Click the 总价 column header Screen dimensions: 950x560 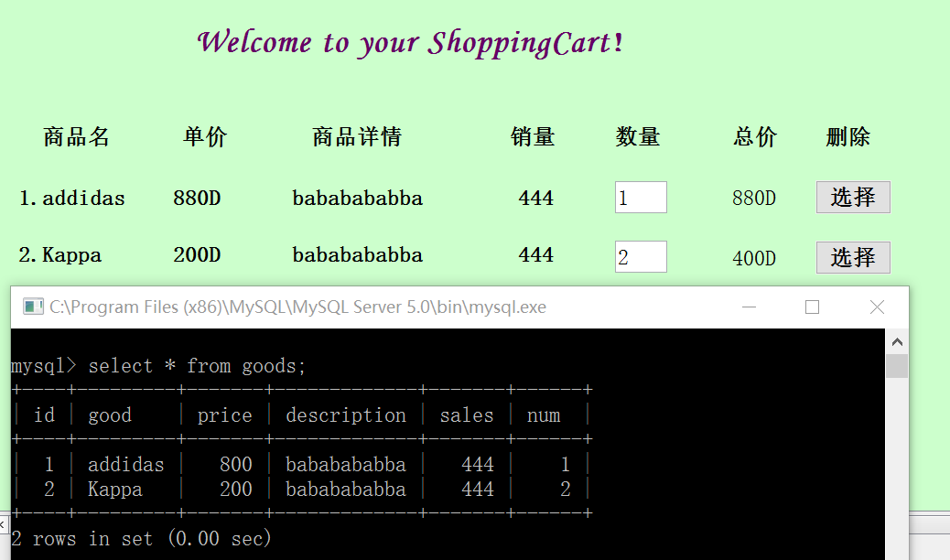(755, 137)
